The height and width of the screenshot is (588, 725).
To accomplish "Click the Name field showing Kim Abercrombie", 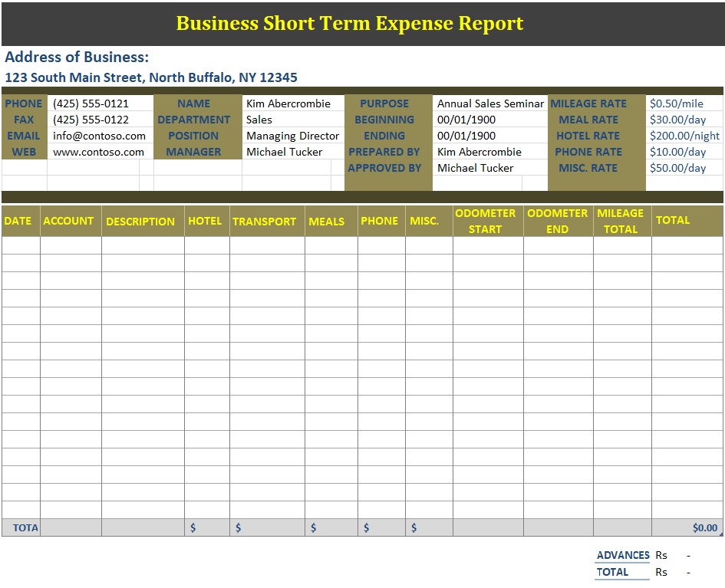I will 288,103.
